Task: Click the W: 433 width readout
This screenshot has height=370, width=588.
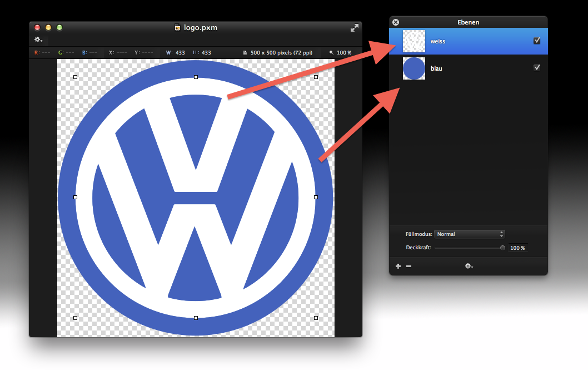Action: coord(176,52)
